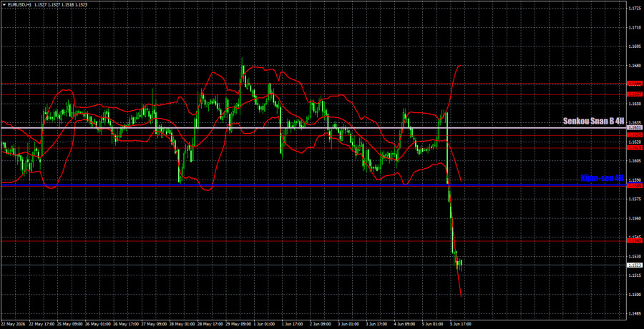Click the 1.1485 price scale value
Image resolution: width=644 pixels, height=329 pixels.
point(633,314)
